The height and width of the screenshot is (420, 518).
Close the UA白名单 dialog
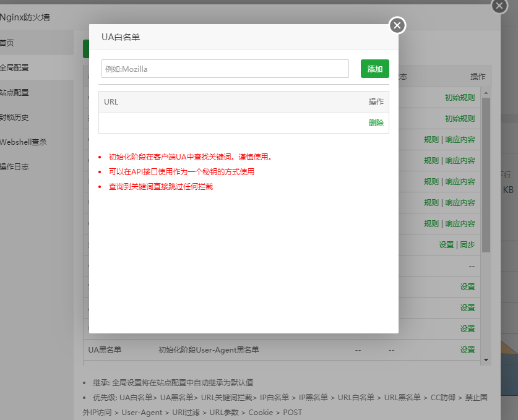tap(397, 25)
